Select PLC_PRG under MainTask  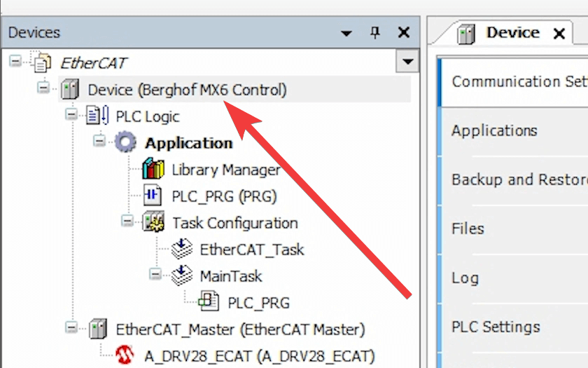(x=259, y=303)
